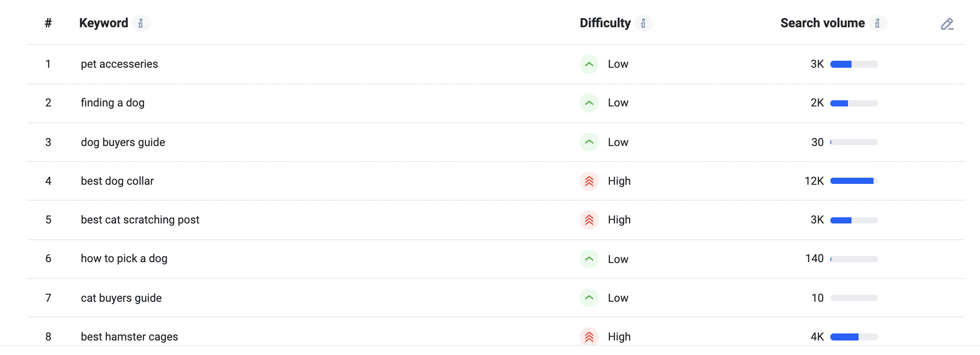
Task: Click green difficulty icon for cat buyers guide
Action: [589, 298]
